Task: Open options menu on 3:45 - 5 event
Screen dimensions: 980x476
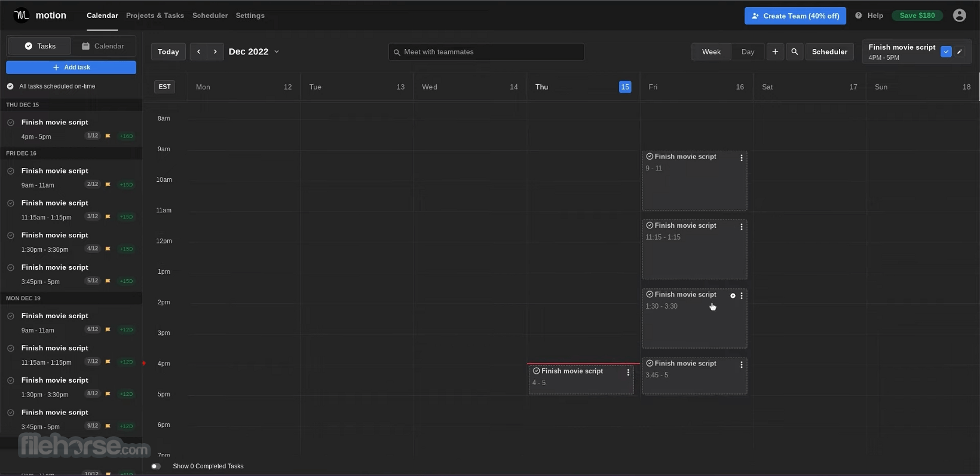Action: [x=742, y=365]
